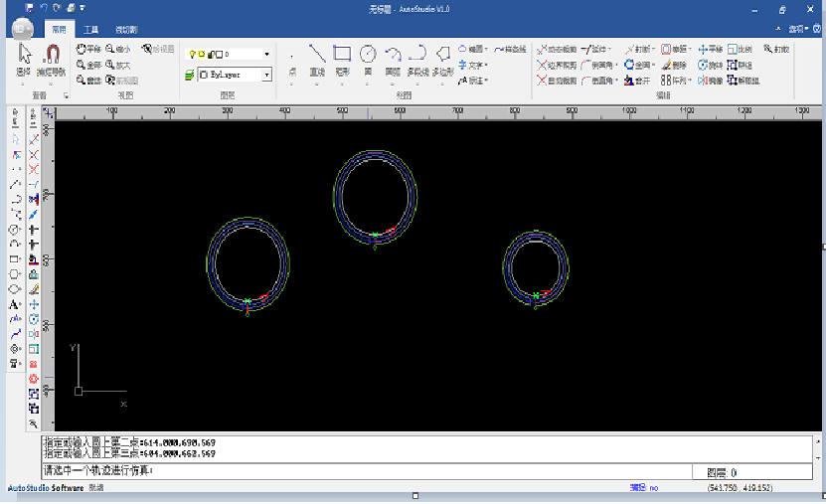Click the magnifier explode icon at left toolbar bottom

(x=34, y=423)
